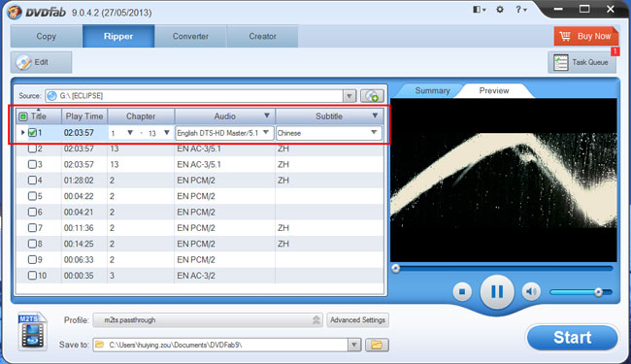Open the start chapter dropdown for title 1
The image size is (631, 364).
tap(130, 133)
